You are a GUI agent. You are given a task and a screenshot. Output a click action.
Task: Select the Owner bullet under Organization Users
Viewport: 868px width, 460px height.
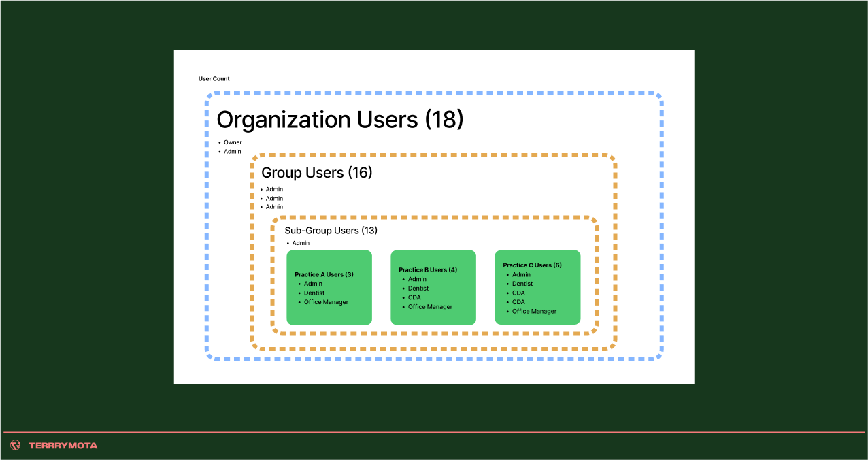[x=233, y=142]
